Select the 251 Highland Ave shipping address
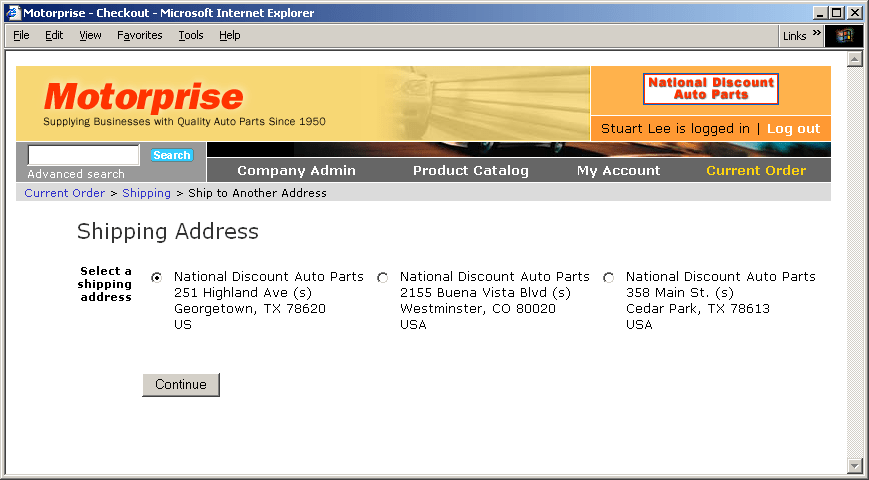 pyautogui.click(x=157, y=277)
